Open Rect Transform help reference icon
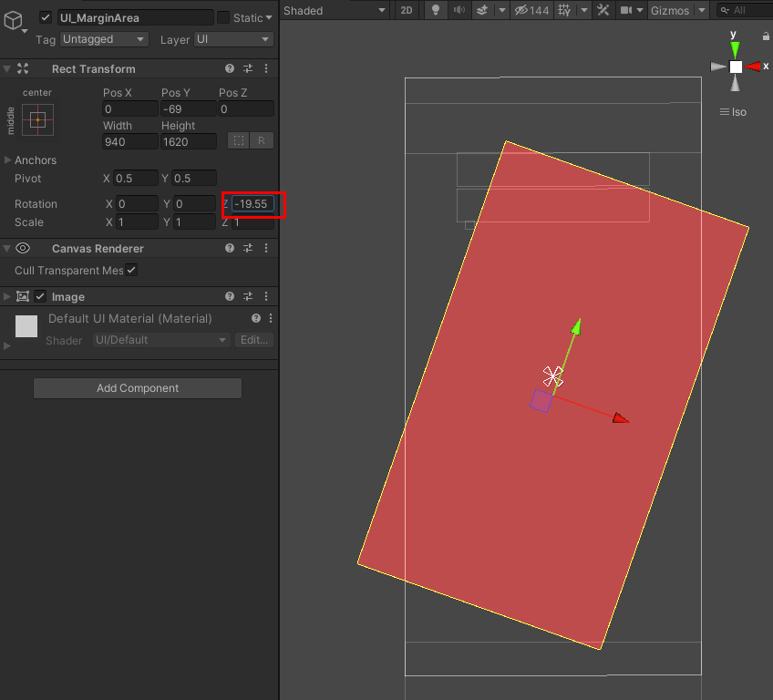This screenshot has width=773, height=700. [x=230, y=68]
